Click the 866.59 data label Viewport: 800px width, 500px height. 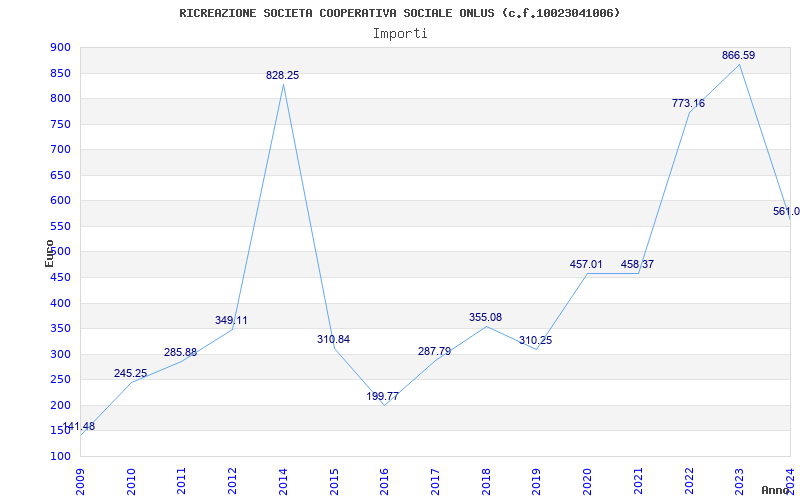tap(738, 56)
